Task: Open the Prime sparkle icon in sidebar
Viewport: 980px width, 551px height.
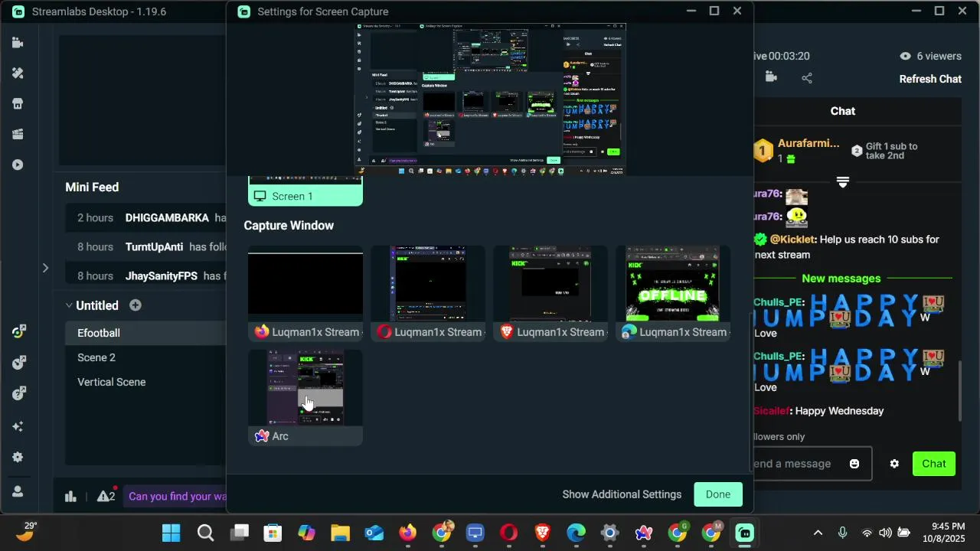Action: (x=18, y=426)
